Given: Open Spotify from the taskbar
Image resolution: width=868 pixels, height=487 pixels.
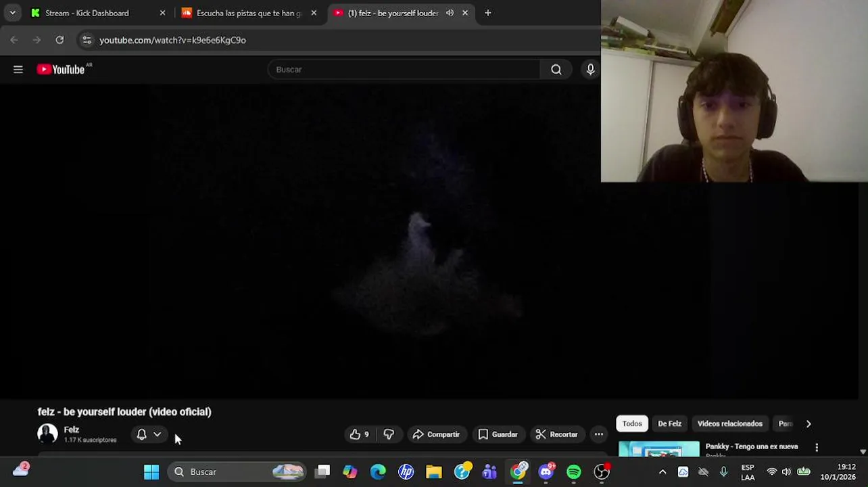Looking at the screenshot, I should tap(573, 471).
